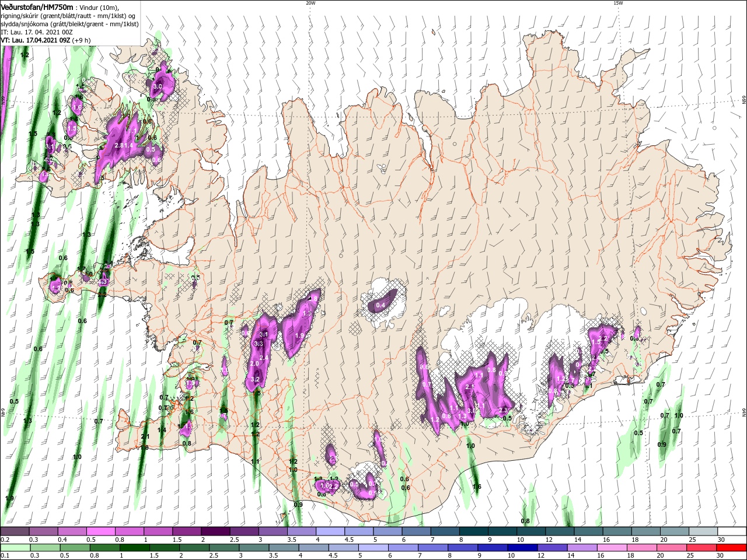Click the 20W longitude label

pos(310,3)
